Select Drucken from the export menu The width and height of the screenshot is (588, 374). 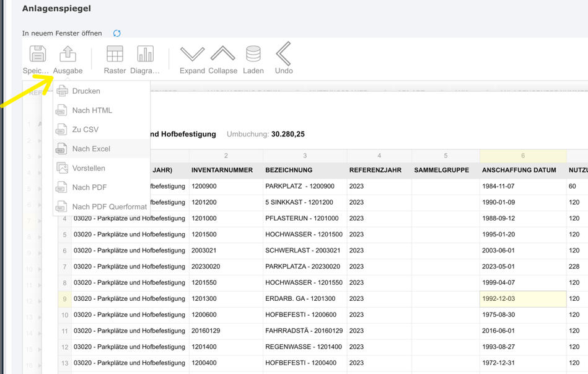pyautogui.click(x=86, y=91)
